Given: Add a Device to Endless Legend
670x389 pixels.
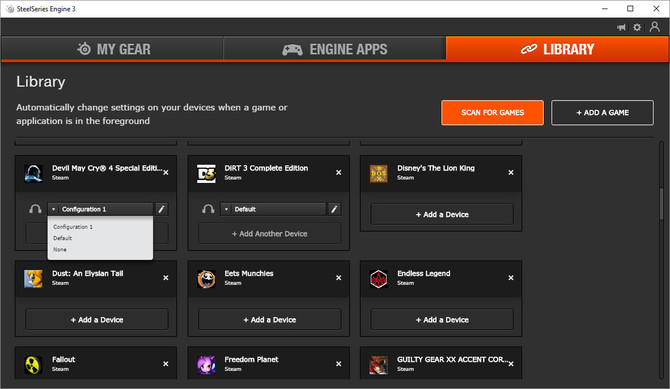Looking at the screenshot, I should pos(442,320).
